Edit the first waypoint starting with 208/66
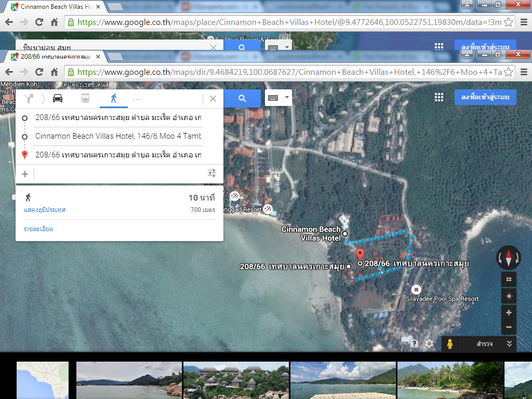 coord(118,118)
